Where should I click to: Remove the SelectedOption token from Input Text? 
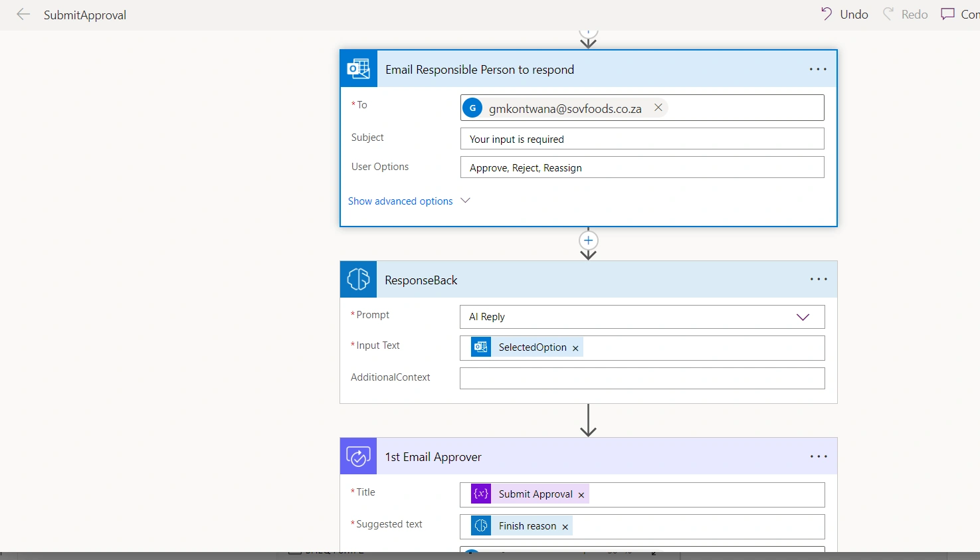575,348
